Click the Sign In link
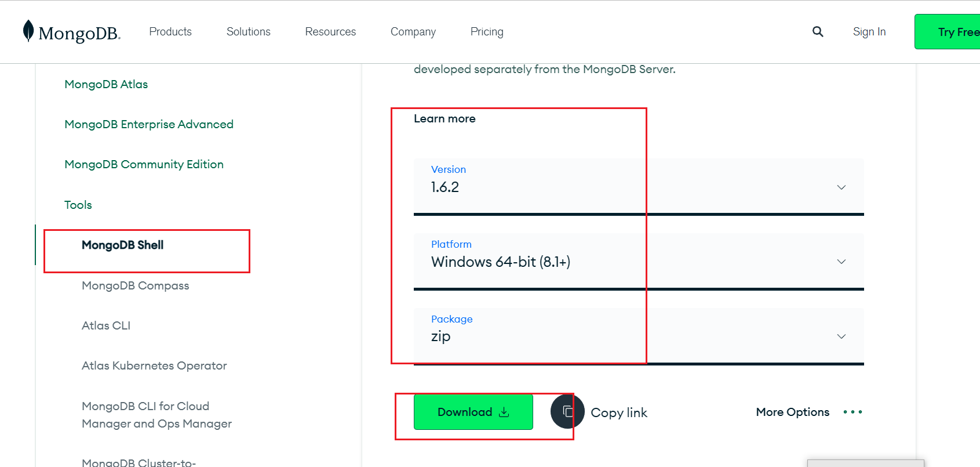Screen dimensions: 980x467 (x=869, y=32)
